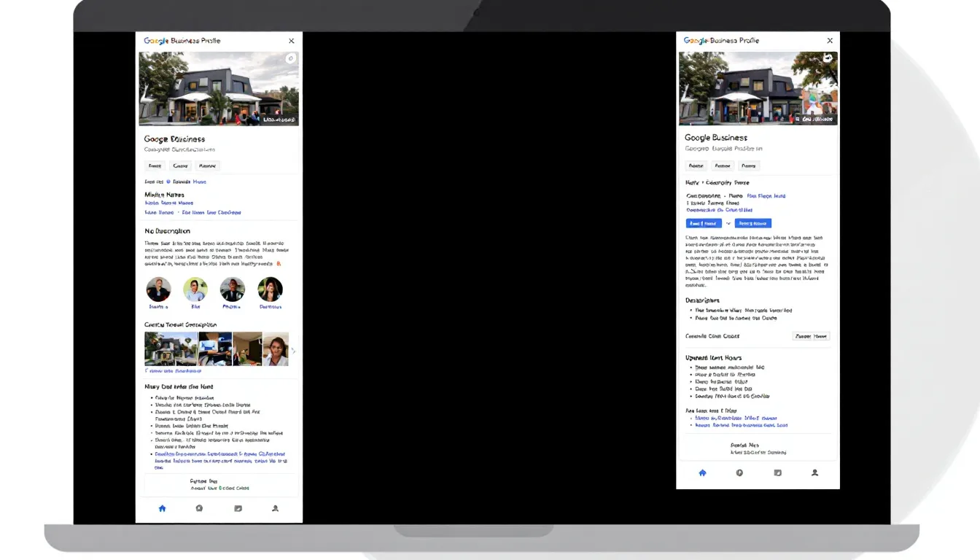Click blue link beside address line in right panel

coord(766,196)
